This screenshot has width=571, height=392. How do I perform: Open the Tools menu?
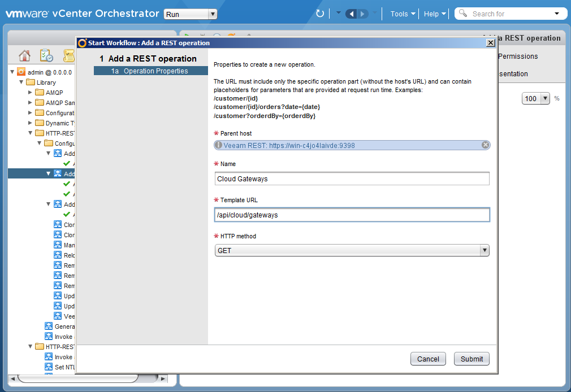[x=403, y=14]
